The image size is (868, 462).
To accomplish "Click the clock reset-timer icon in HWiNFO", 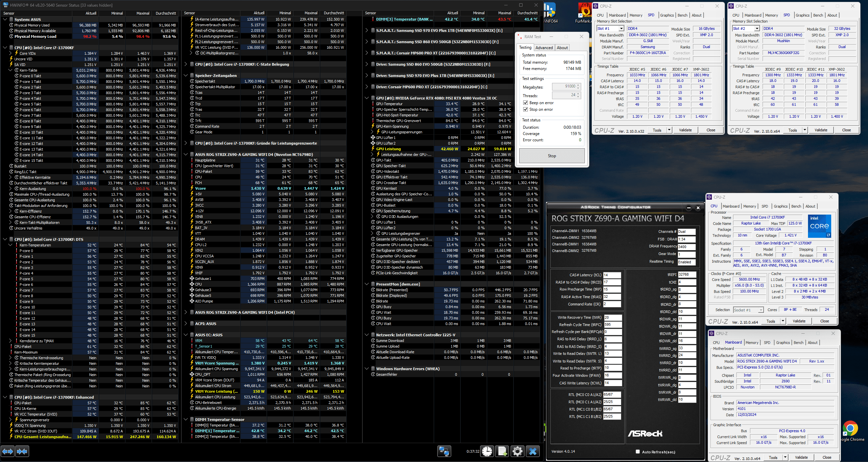I will [487, 451].
